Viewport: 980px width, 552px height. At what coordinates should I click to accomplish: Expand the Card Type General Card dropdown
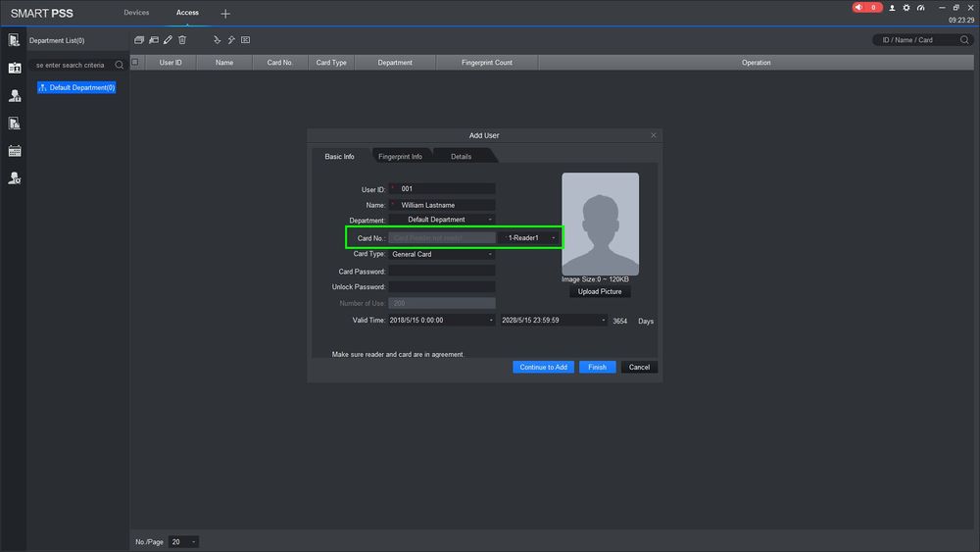pos(441,255)
